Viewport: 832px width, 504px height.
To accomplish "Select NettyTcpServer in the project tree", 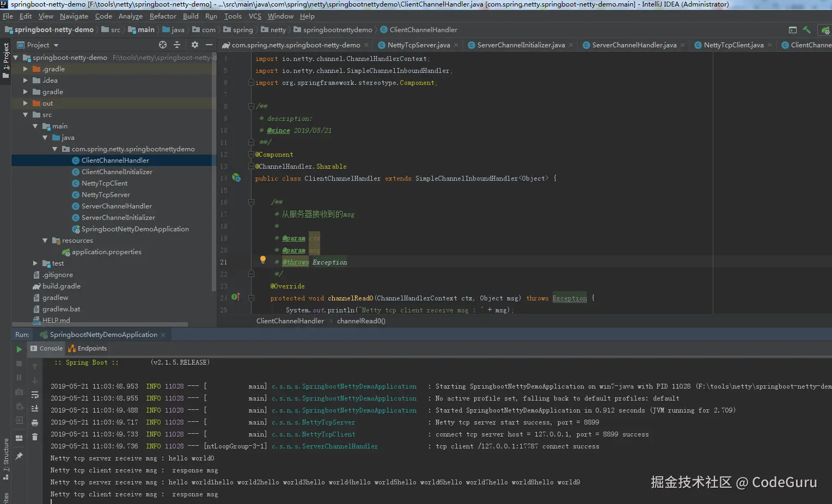I will click(x=106, y=195).
